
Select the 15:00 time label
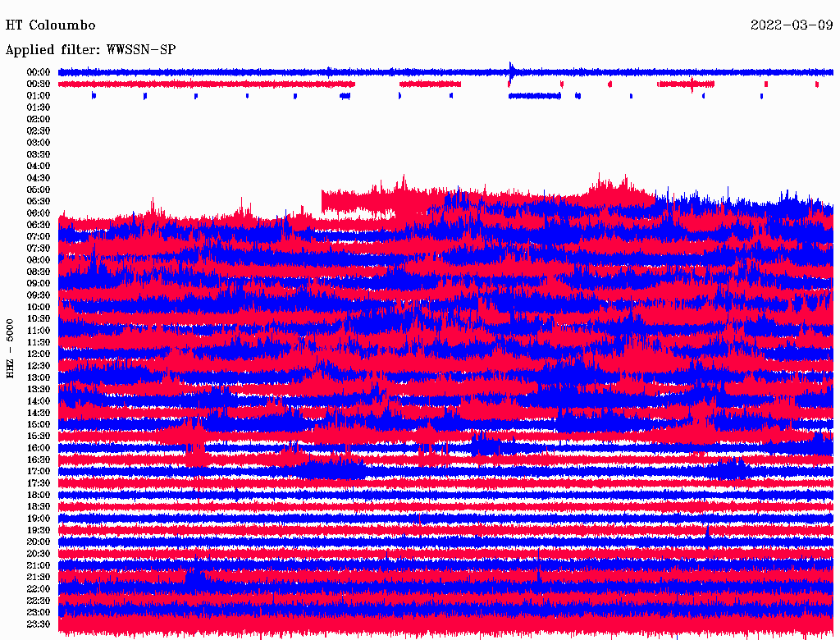click(39, 424)
